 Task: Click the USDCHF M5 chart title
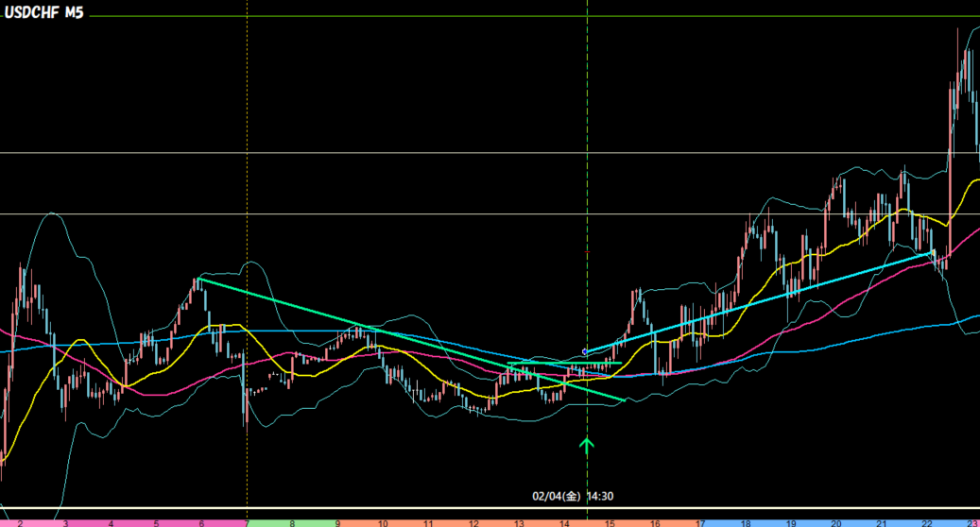(43, 12)
